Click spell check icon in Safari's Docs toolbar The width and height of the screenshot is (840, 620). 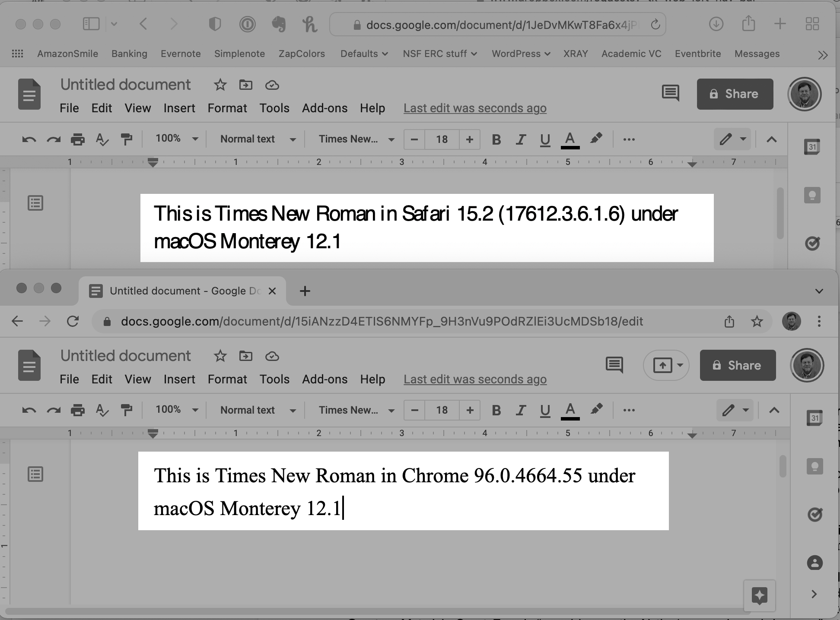(x=102, y=139)
